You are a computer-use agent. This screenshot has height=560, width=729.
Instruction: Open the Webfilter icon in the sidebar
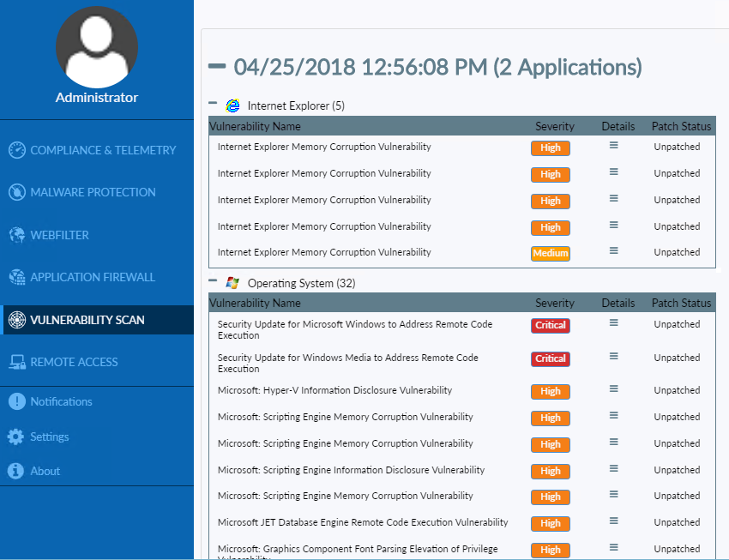pos(17,233)
